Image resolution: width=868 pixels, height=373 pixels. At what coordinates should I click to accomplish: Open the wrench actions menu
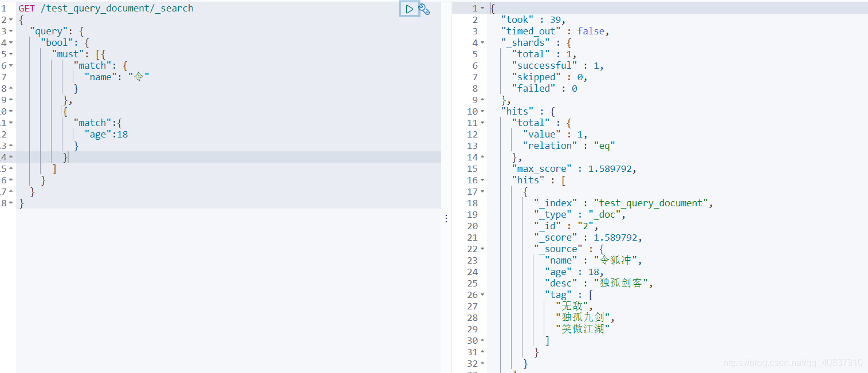coord(424,9)
